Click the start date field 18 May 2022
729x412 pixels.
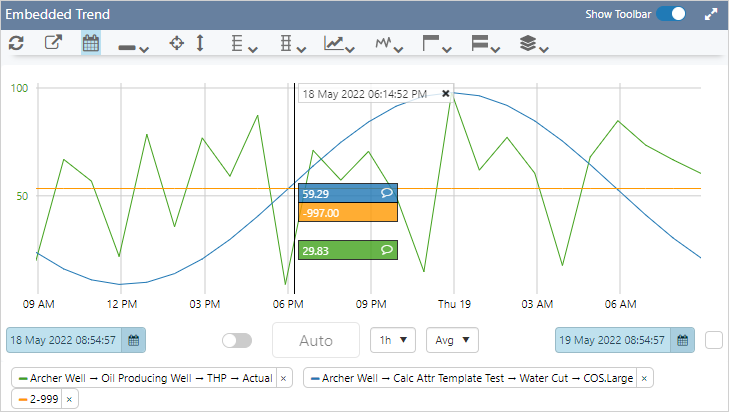point(65,340)
